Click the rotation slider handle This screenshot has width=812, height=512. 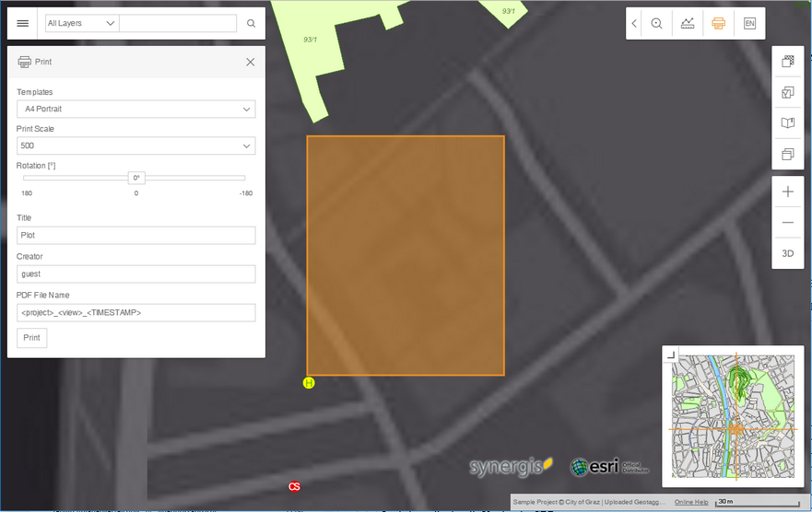point(136,178)
